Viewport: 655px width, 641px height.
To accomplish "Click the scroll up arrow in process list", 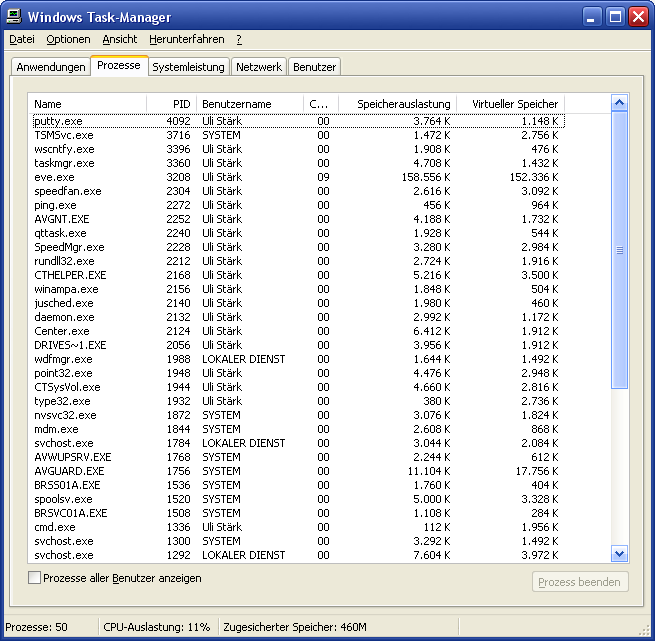I will tap(619, 102).
